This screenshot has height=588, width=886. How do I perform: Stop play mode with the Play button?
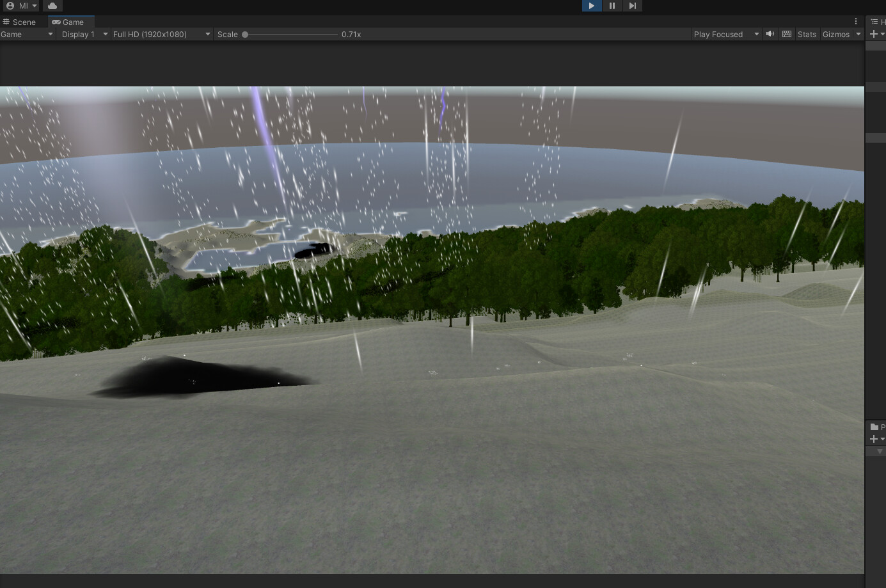point(590,6)
